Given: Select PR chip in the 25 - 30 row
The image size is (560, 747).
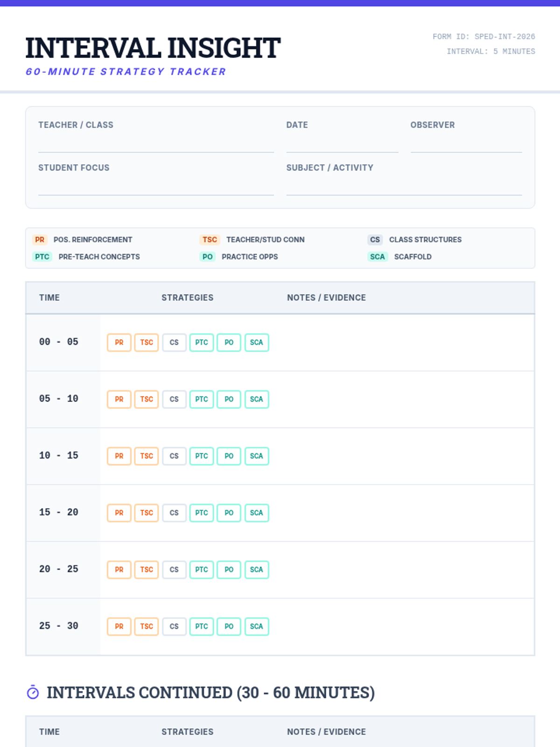Looking at the screenshot, I should [119, 627].
